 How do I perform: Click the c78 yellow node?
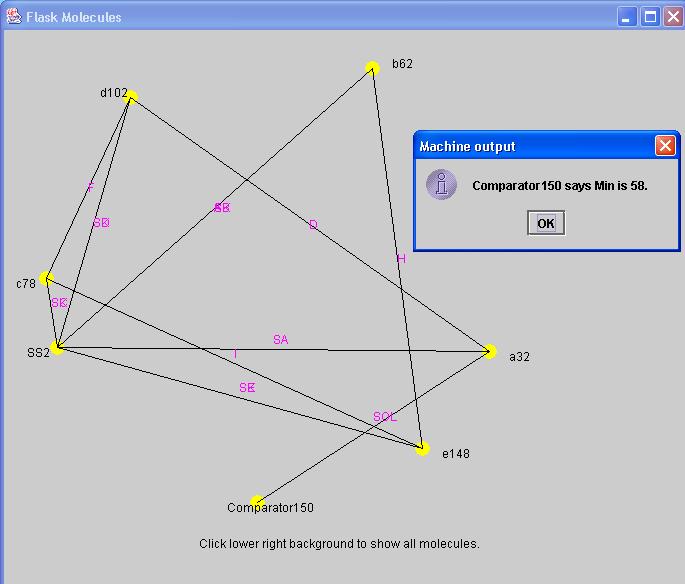pos(46,279)
